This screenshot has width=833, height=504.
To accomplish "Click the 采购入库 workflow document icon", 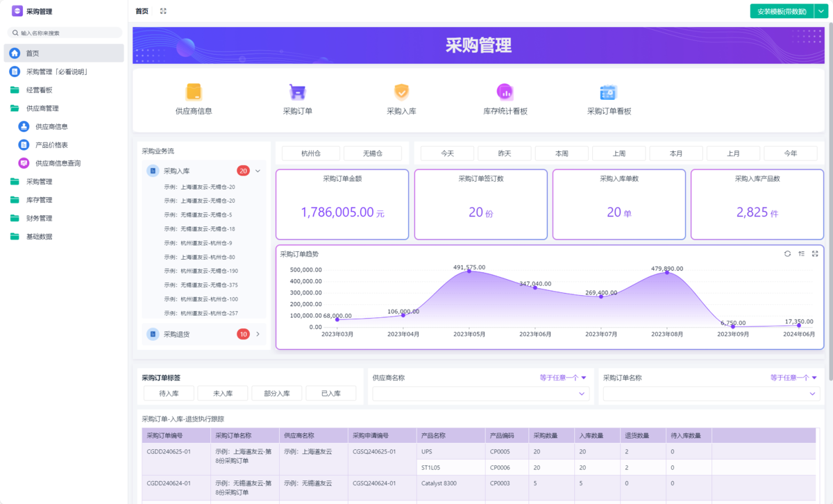I will click(153, 170).
